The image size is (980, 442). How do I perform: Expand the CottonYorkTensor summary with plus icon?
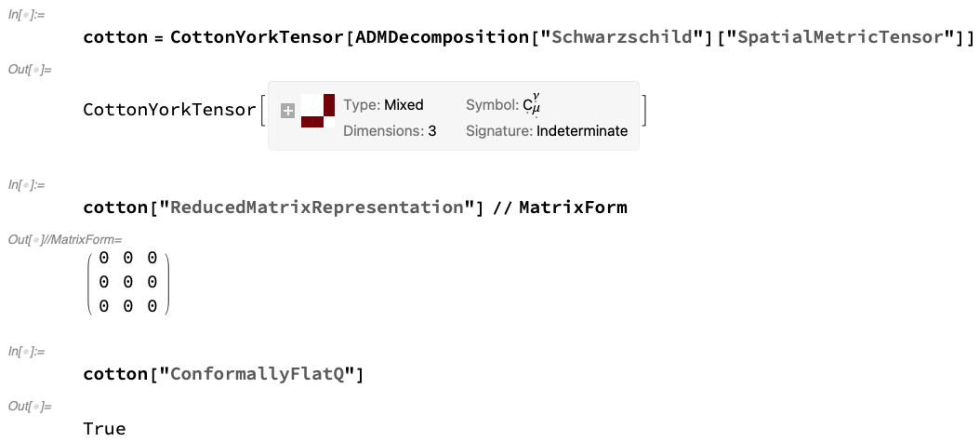[x=287, y=112]
